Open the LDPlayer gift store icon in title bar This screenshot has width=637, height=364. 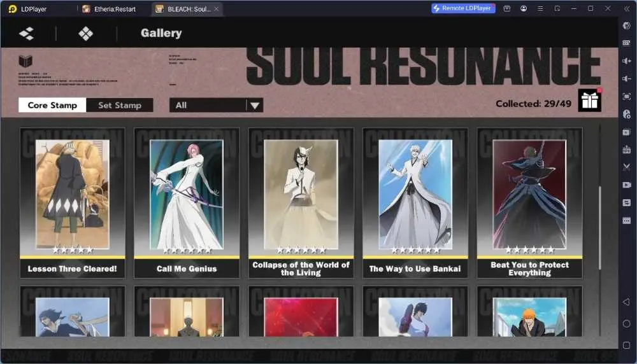point(506,8)
